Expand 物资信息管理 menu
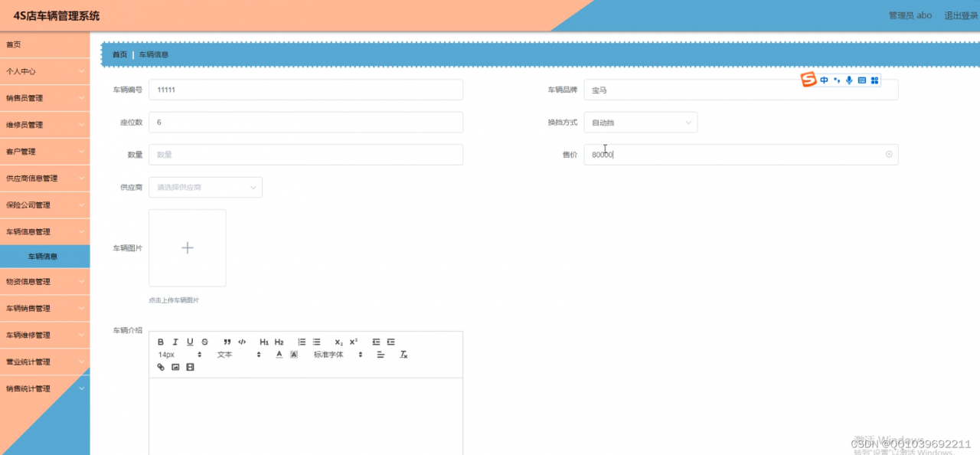Viewport: 980px width, 455px height. pyautogui.click(x=44, y=281)
